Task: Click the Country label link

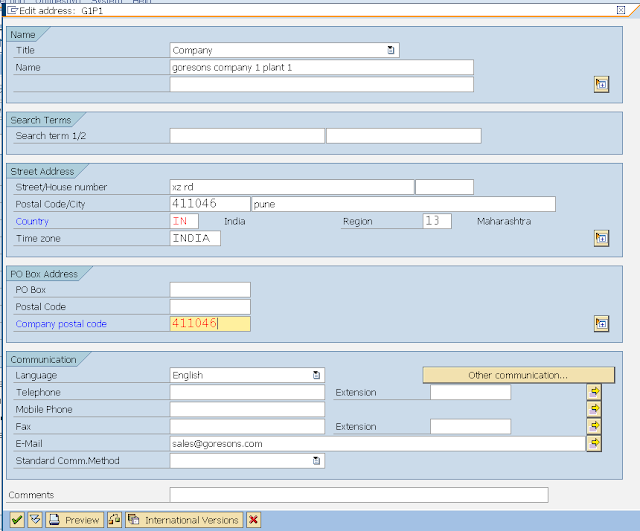Action: (x=32, y=221)
